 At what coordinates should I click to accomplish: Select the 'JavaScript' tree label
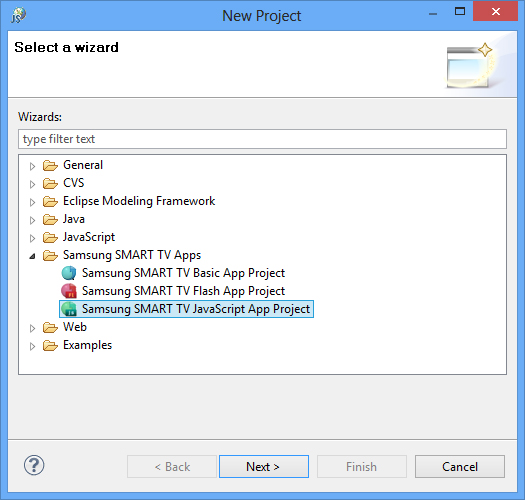89,237
